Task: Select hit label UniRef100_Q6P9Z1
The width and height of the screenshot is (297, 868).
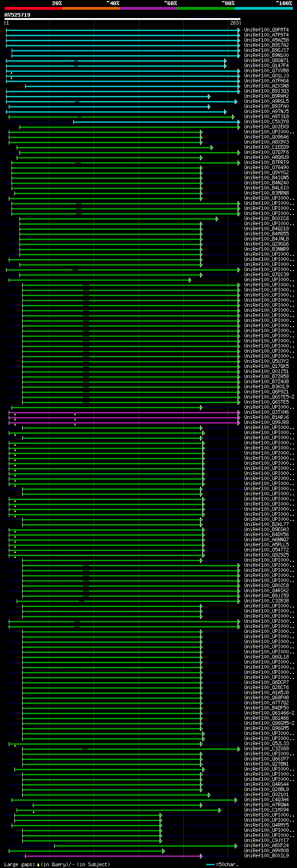Action: click(x=266, y=392)
